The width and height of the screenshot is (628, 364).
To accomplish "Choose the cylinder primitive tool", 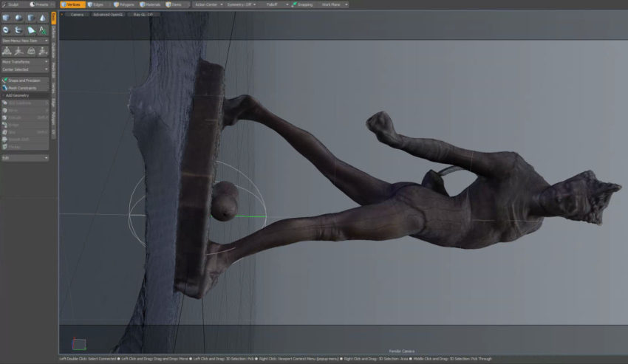I will pyautogui.click(x=31, y=18).
